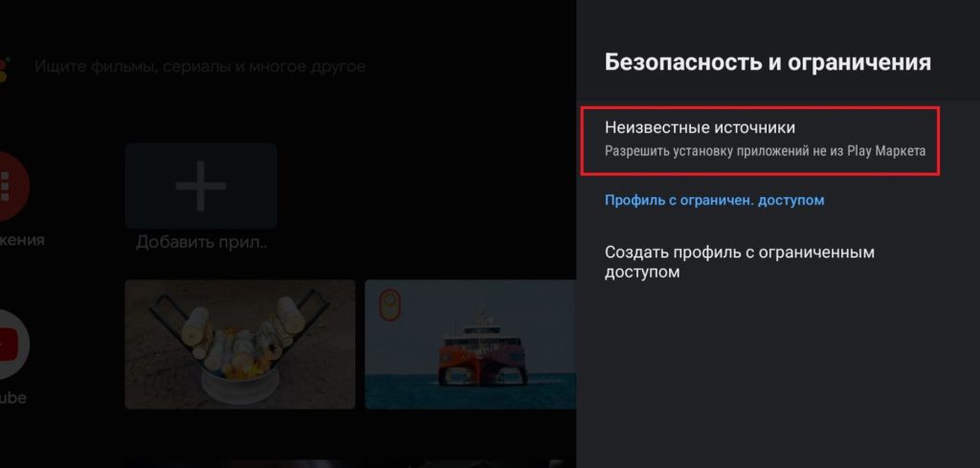Open the orange catamaran ship thumbnail
This screenshot has height=468, width=980.
[470, 345]
